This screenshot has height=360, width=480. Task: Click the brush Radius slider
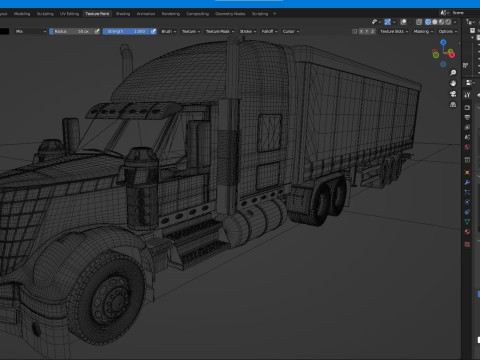(71, 31)
